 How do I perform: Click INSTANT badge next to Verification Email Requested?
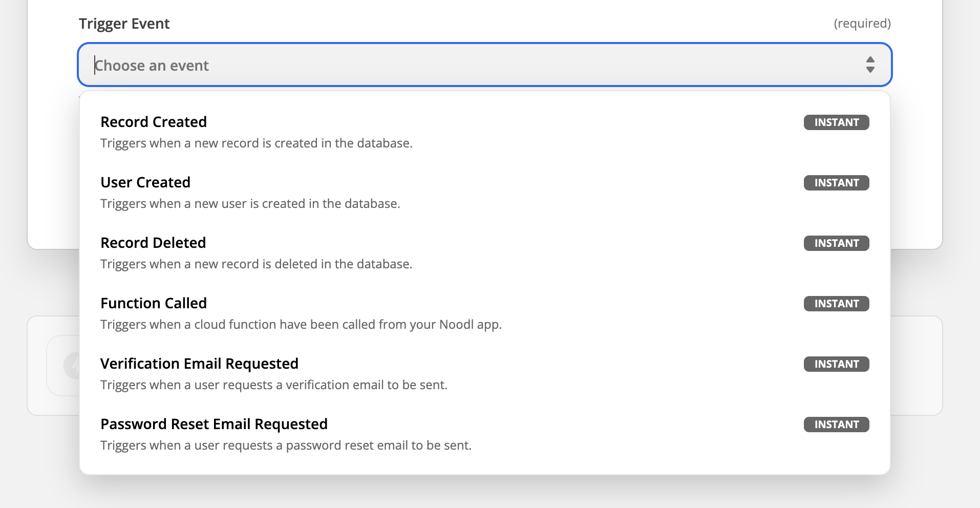(x=836, y=364)
